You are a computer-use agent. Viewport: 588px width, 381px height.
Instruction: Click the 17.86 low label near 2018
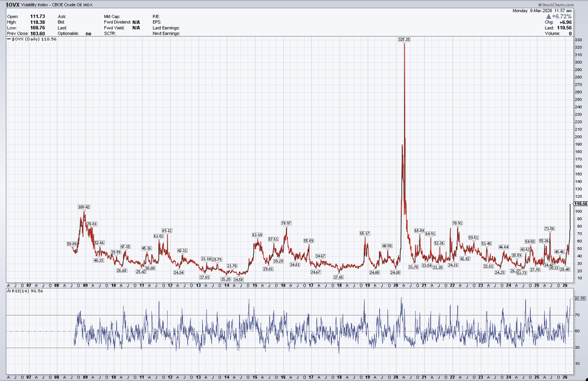pos(338,277)
